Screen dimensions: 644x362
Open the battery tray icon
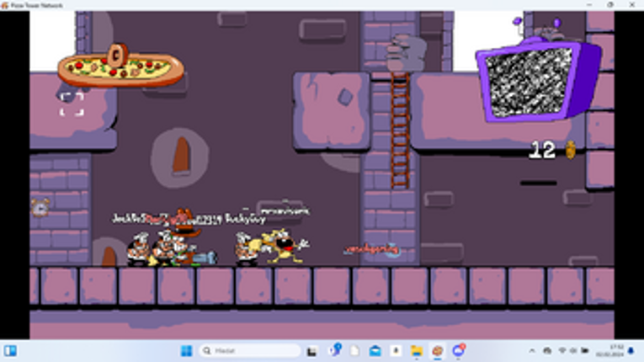584,350
